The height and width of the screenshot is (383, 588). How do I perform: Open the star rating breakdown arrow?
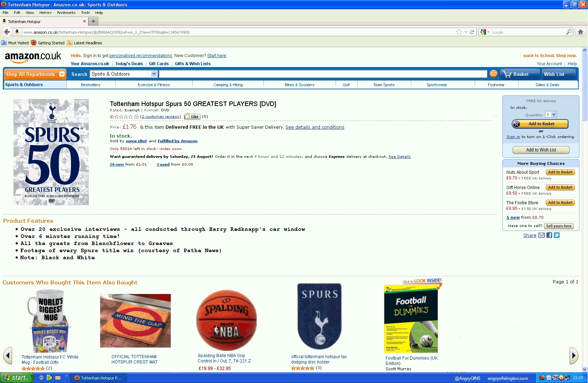[136, 117]
